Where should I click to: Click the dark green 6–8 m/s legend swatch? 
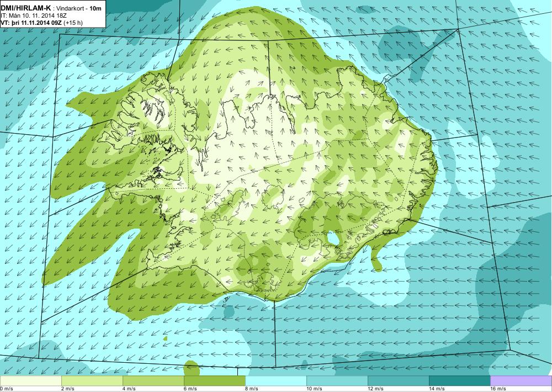(214, 381)
